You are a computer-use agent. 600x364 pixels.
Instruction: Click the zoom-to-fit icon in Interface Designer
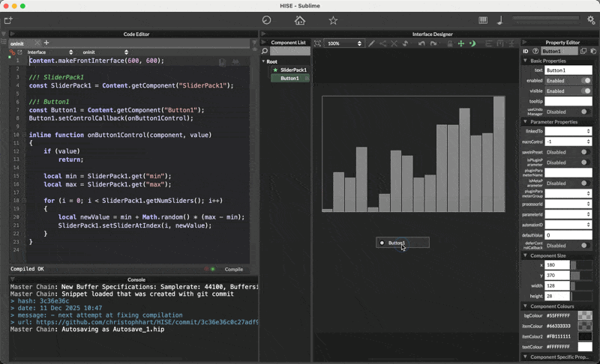pos(317,43)
